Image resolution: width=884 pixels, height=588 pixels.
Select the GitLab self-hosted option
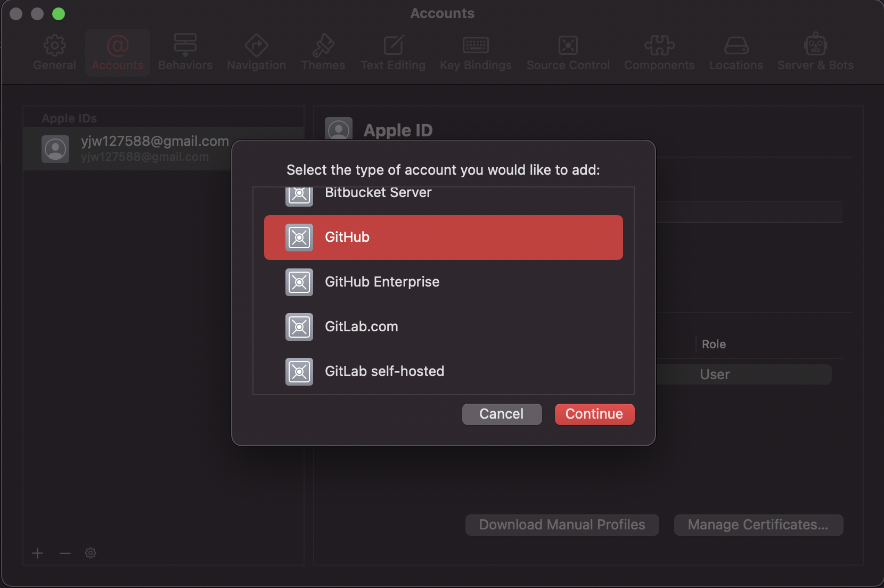tap(444, 372)
